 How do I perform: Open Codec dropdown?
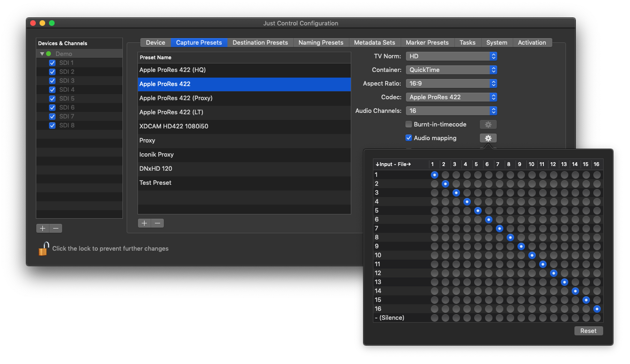click(452, 97)
